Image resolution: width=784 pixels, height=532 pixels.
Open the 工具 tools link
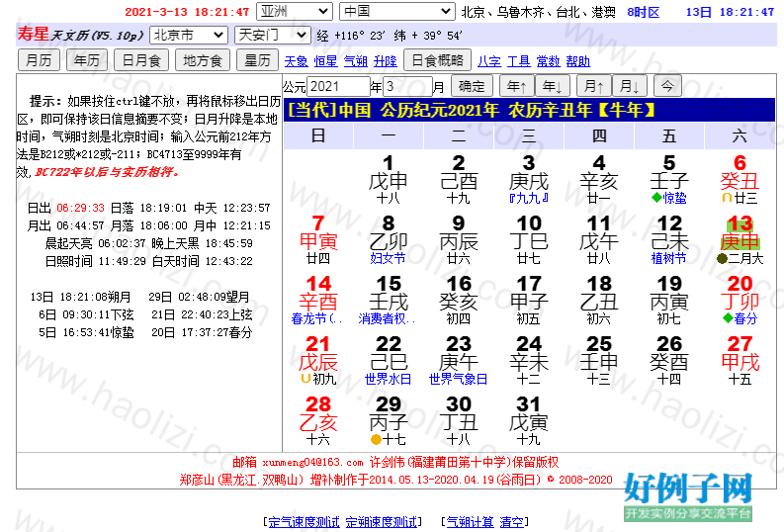[x=519, y=61]
